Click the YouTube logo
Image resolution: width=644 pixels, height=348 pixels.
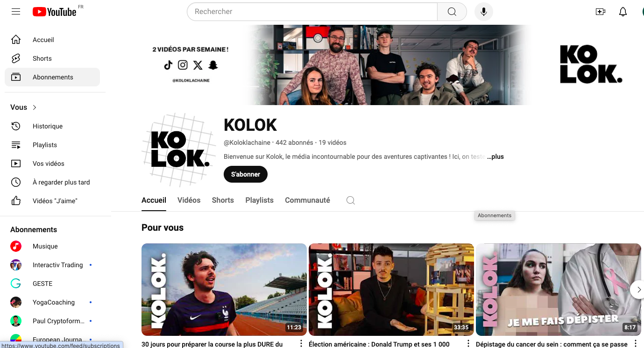[x=55, y=12]
